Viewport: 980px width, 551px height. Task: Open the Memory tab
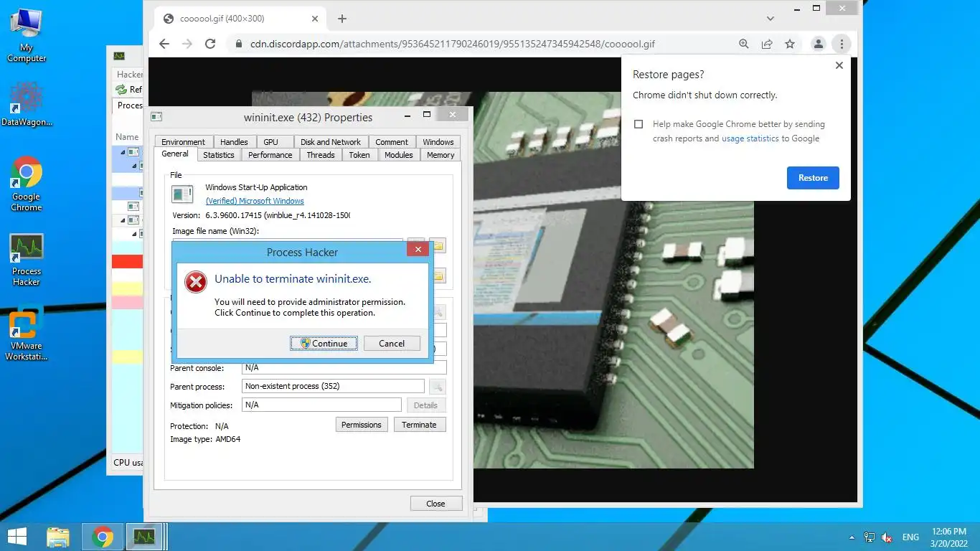click(440, 155)
